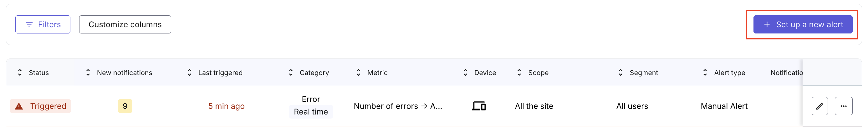
Task: Sort by Segment column arrows
Action: [x=621, y=72]
